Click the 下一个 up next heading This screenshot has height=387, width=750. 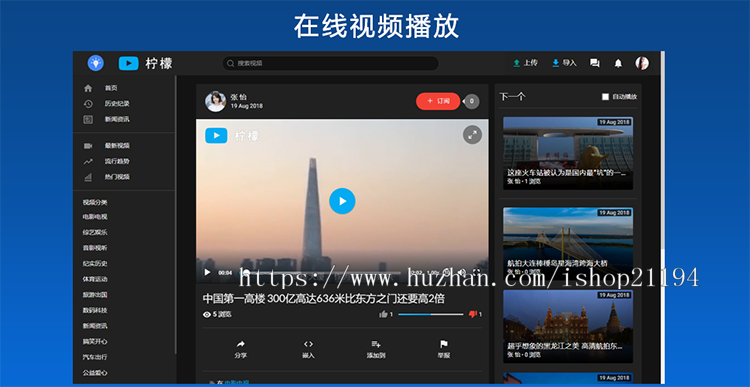click(x=512, y=97)
